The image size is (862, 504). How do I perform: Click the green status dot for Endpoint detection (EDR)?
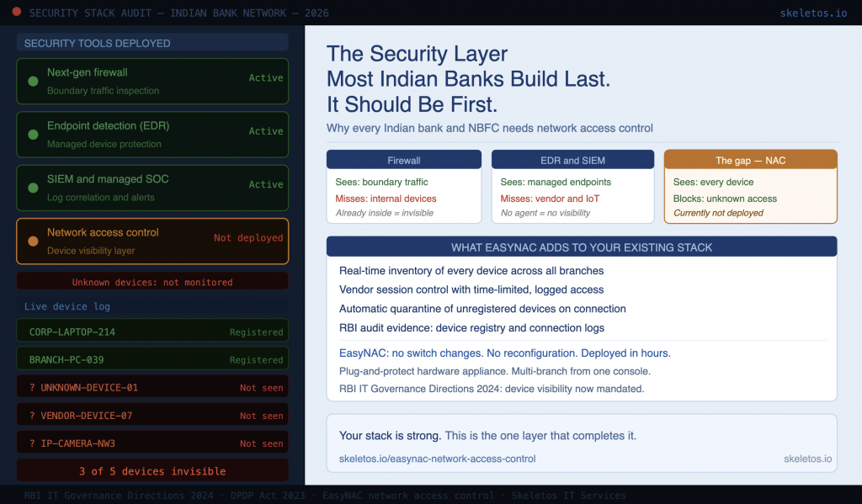33,135
